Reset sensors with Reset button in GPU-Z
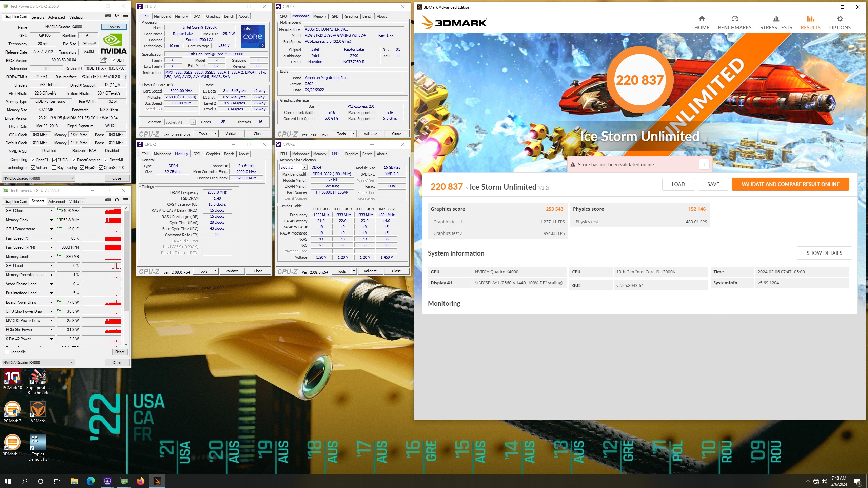The image size is (868, 488). (x=120, y=352)
